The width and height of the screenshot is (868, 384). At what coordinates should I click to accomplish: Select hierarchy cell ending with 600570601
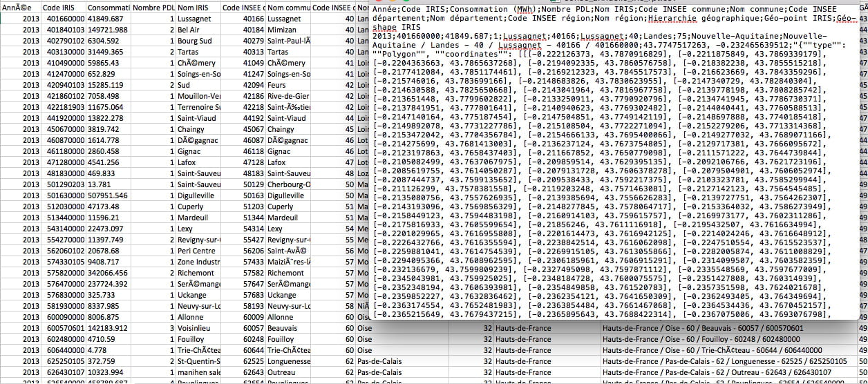pos(728,328)
